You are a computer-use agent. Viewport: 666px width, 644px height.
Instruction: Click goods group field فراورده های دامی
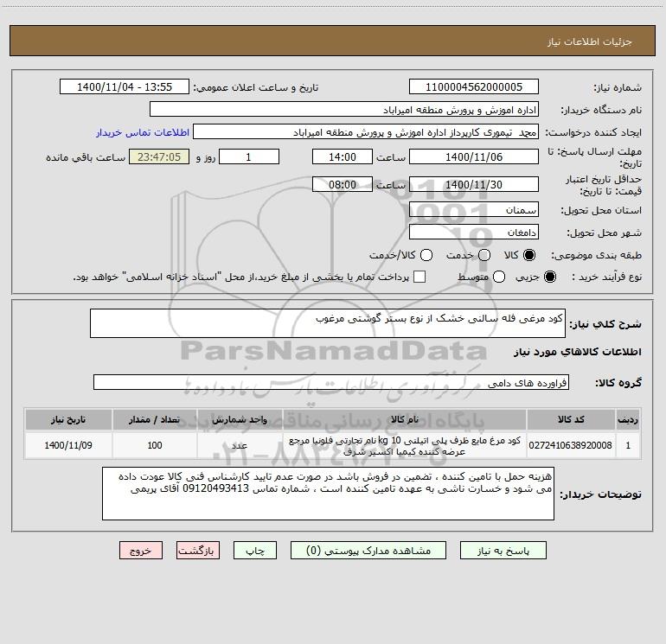[x=331, y=382]
